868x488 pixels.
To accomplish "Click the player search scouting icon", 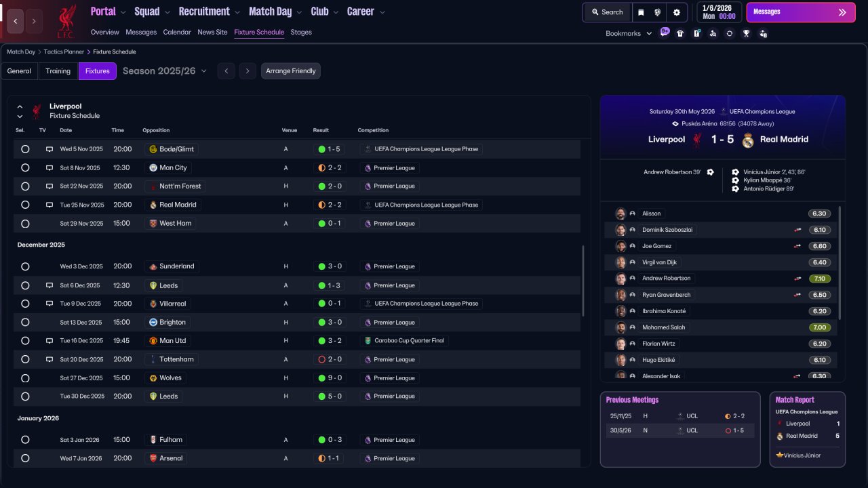I will [x=713, y=33].
